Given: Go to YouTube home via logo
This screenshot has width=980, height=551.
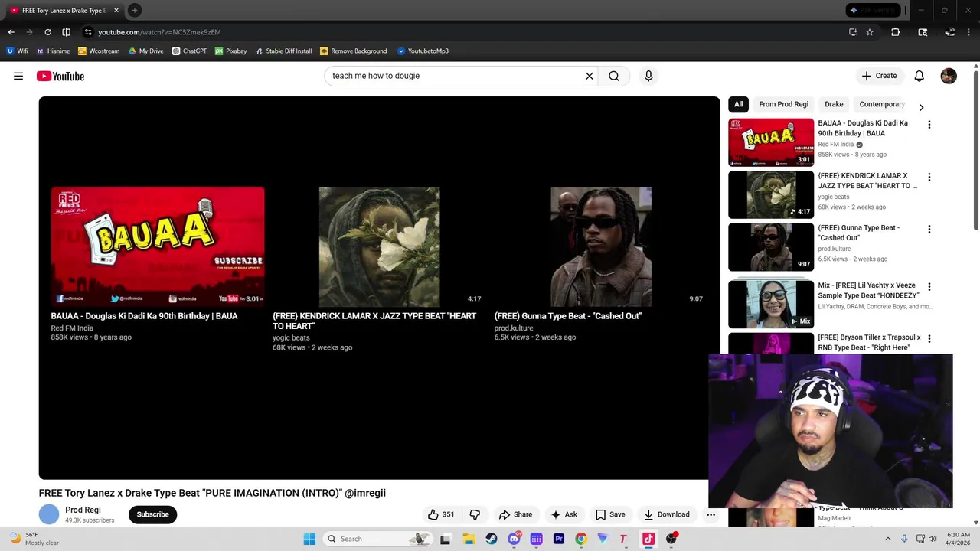Looking at the screenshot, I should pos(60,76).
